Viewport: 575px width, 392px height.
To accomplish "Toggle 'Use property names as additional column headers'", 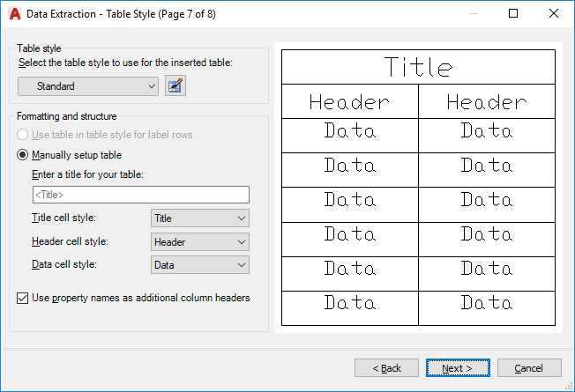I will coord(23,298).
